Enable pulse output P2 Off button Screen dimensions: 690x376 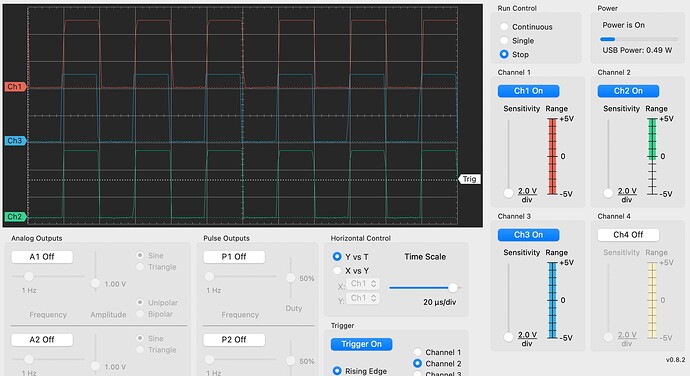point(234,339)
